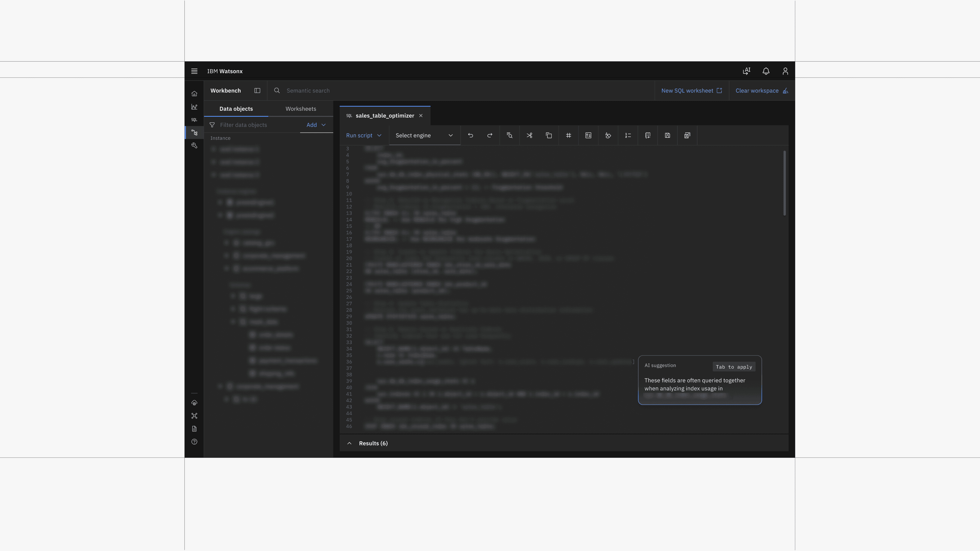Screen dimensions: 980x551
Task: Click the copy icon in editor toolbar
Action: click(549, 135)
